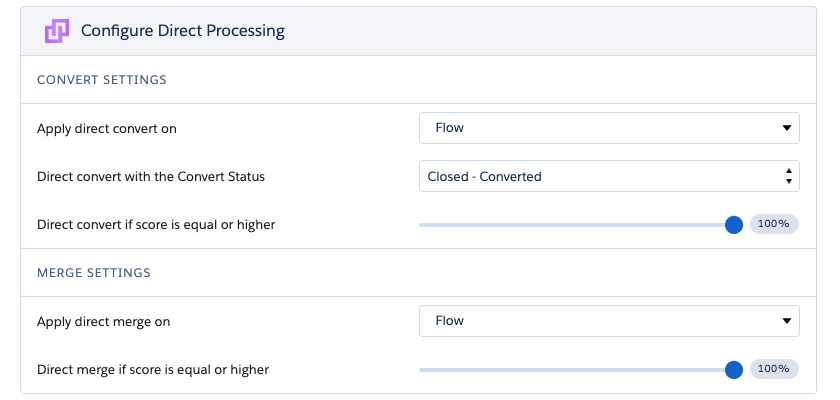The image size is (840, 400).
Task: Click the direct convert score slider handle
Action: tap(734, 225)
